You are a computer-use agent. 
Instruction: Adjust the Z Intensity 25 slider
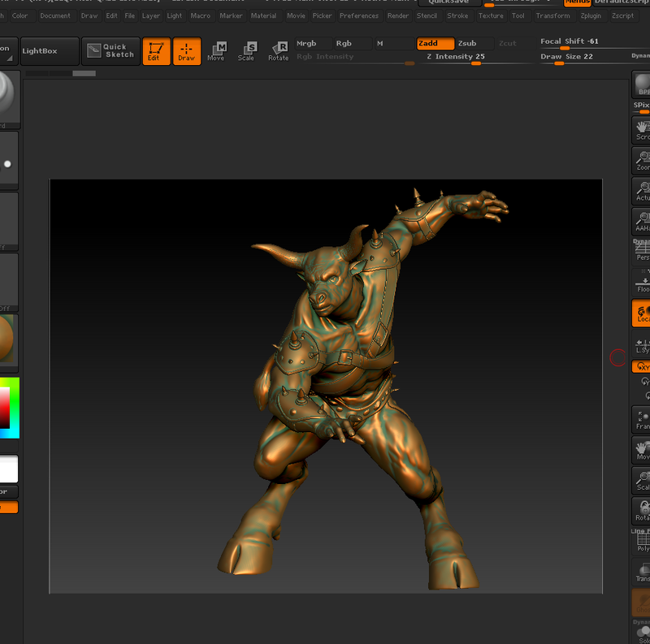[x=475, y=57]
